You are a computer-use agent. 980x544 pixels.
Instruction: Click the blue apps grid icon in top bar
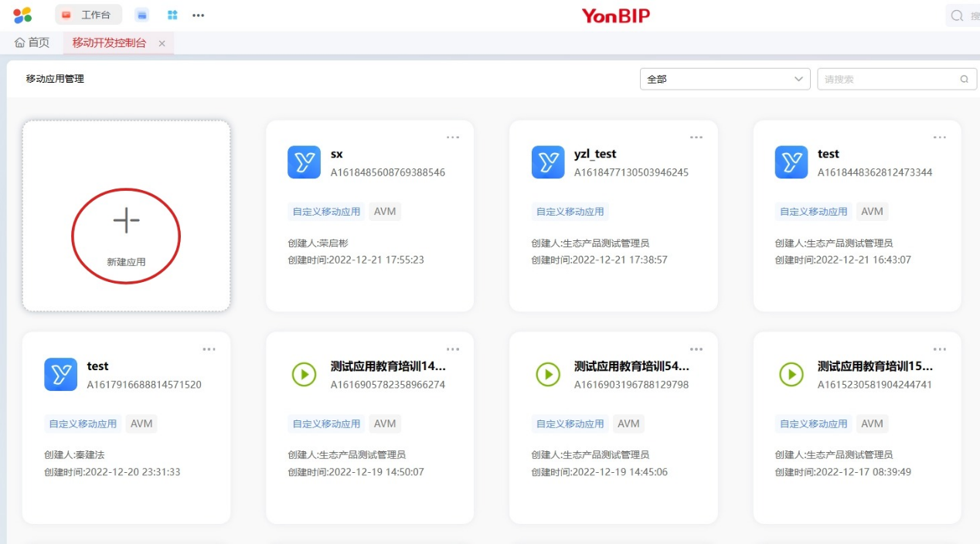tap(172, 15)
